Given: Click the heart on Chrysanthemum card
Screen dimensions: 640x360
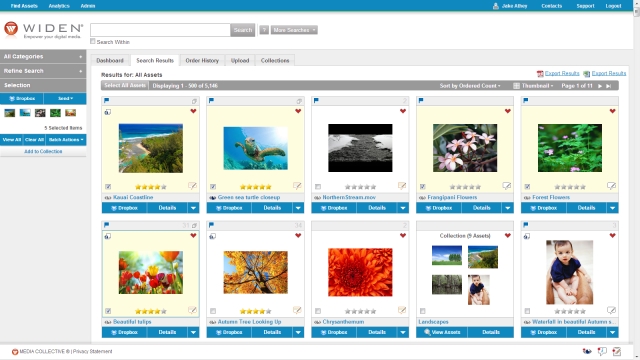Looking at the screenshot, I should click(403, 236).
